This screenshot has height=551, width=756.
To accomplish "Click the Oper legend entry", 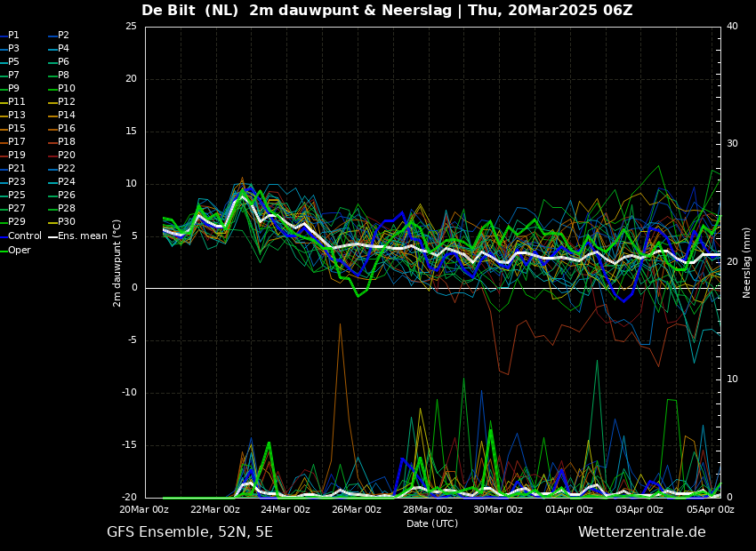I will click(15, 250).
